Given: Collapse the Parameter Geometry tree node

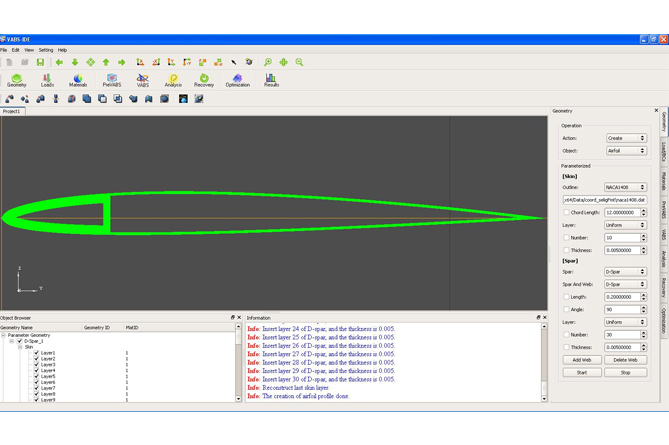Looking at the screenshot, I should pyautogui.click(x=4, y=335).
